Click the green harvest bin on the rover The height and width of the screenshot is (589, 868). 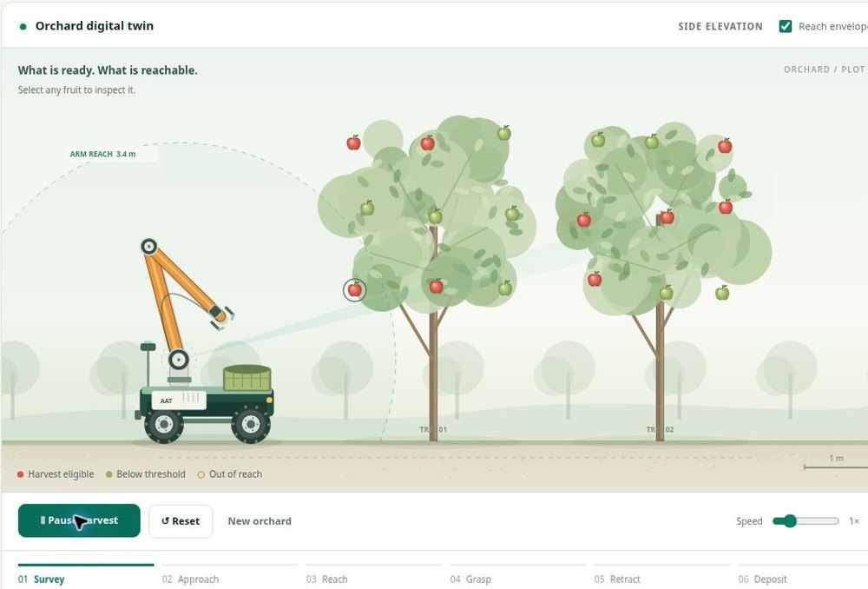[x=247, y=378]
